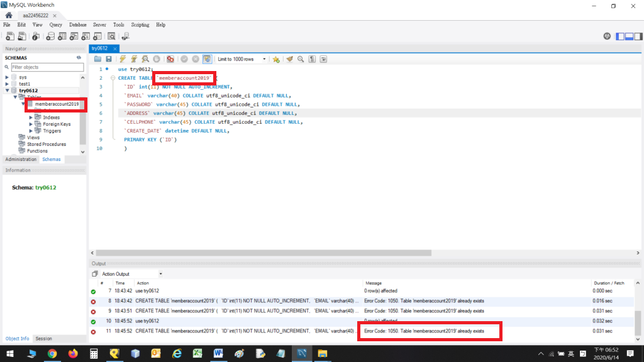
Task: Focus the Filter objects search field
Action: tap(47, 67)
